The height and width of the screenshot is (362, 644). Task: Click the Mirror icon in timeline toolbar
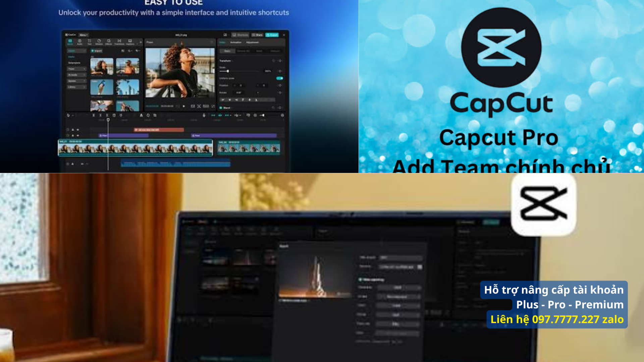coord(141,115)
